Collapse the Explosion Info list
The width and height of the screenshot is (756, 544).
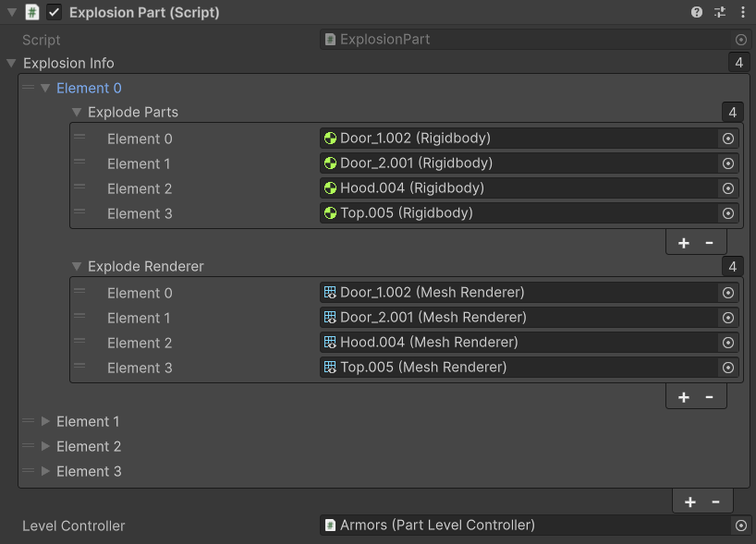(11, 64)
